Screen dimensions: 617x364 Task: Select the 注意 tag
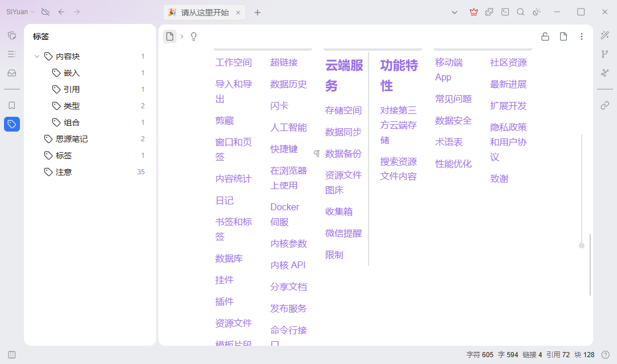90,172
